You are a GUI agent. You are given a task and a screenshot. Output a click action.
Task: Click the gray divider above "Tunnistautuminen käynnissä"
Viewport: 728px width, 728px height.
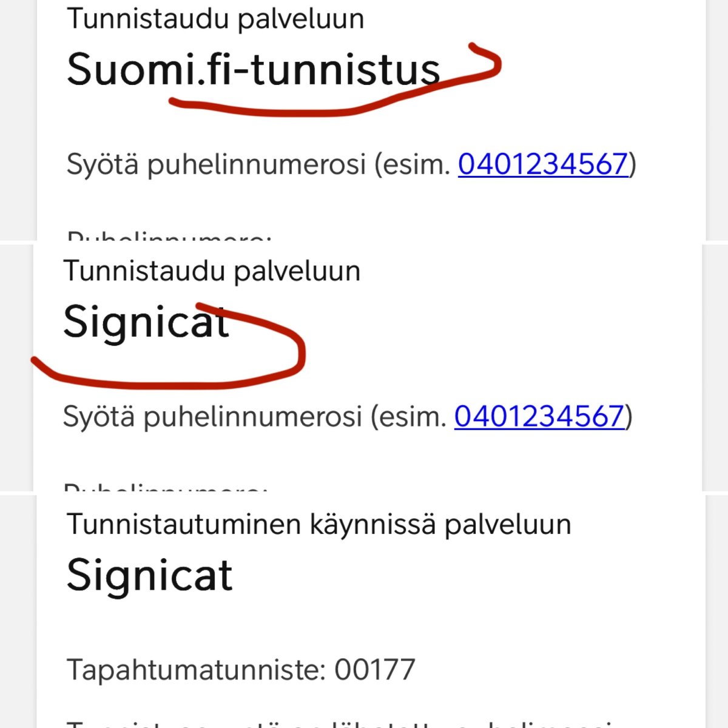coord(364,493)
